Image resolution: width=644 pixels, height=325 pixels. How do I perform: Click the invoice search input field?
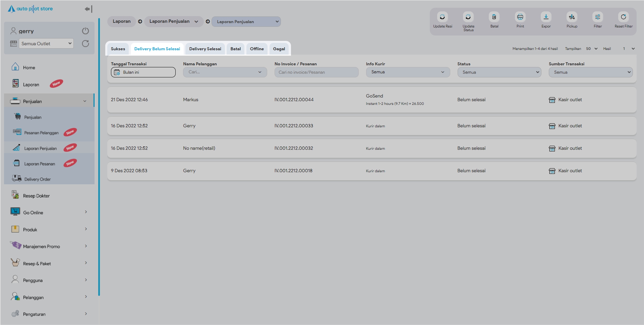tap(316, 72)
